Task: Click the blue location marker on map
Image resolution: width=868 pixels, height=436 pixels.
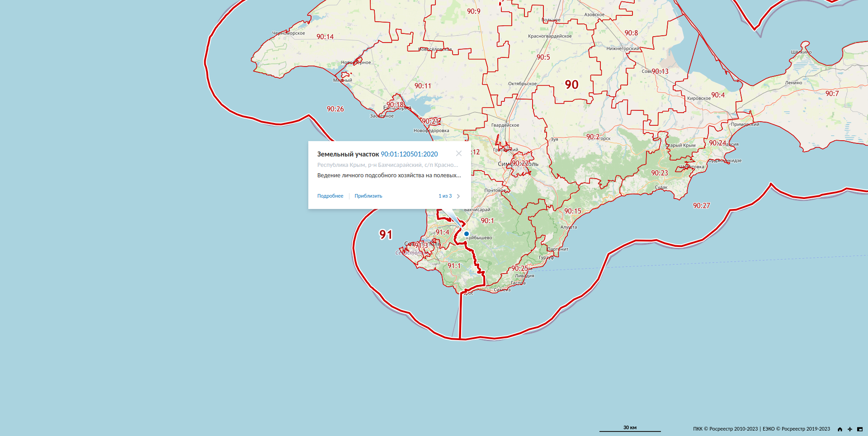Action: [x=467, y=234]
